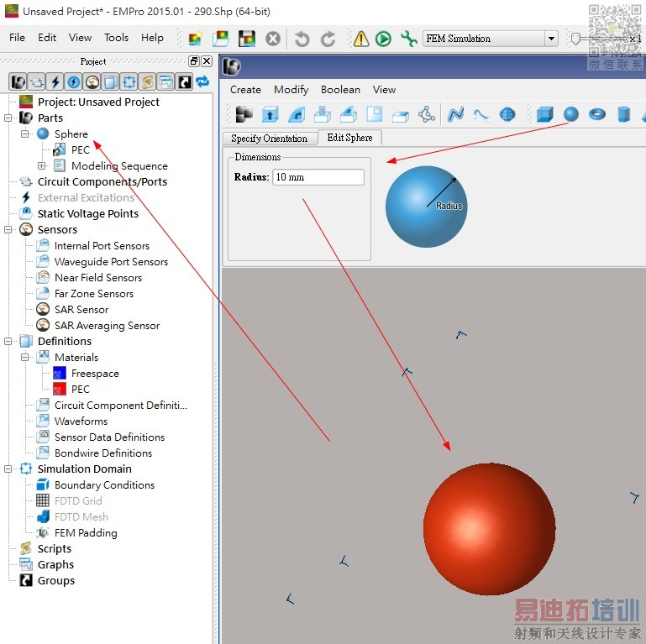646x644 pixels.
Task: Click the Save Project floppy icon
Action: (x=246, y=39)
